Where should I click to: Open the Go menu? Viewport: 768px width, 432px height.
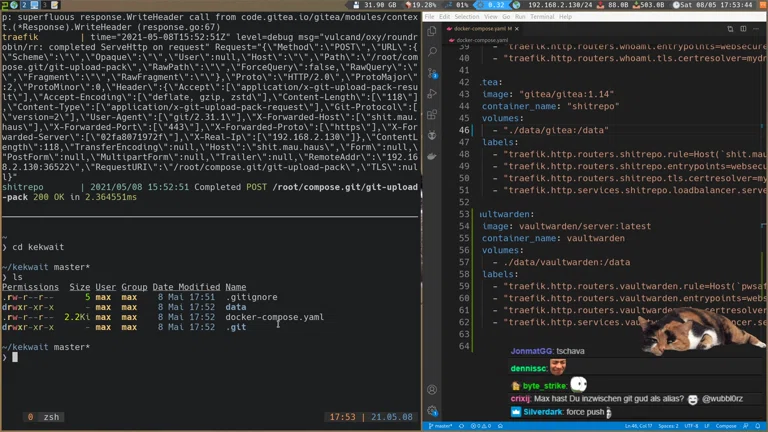[506, 17]
